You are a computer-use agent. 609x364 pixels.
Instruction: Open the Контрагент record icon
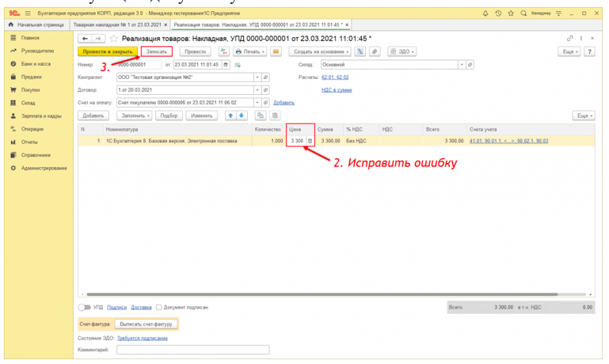click(265, 78)
